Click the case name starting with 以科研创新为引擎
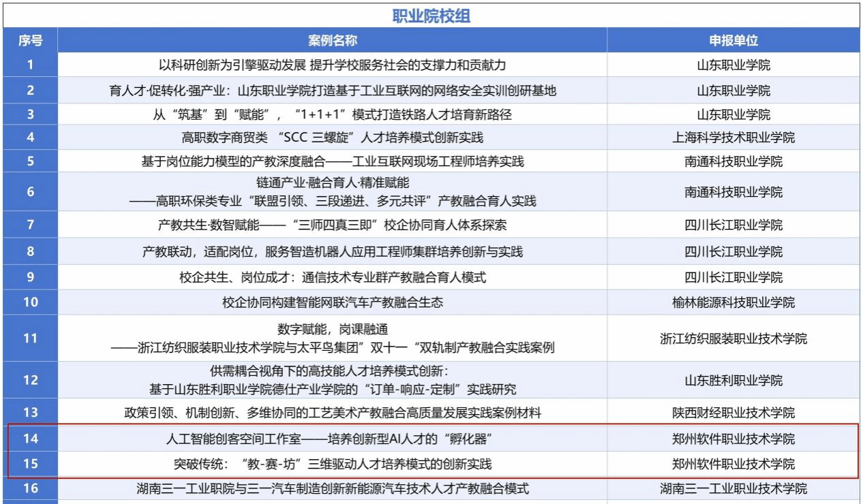Viewport: 863px width, 504px height. tap(332, 65)
